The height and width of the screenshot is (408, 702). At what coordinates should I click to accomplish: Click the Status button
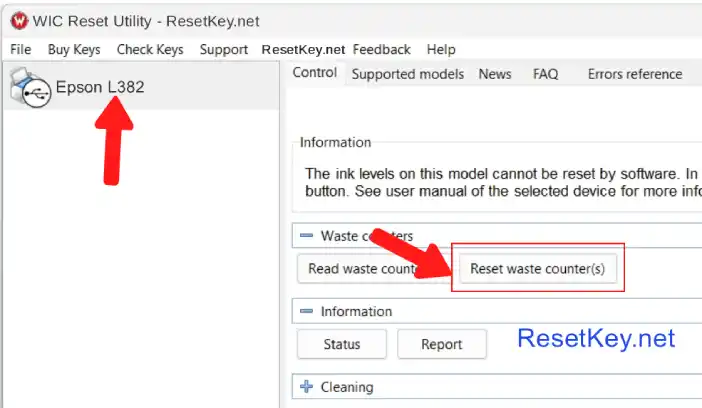click(x=342, y=344)
